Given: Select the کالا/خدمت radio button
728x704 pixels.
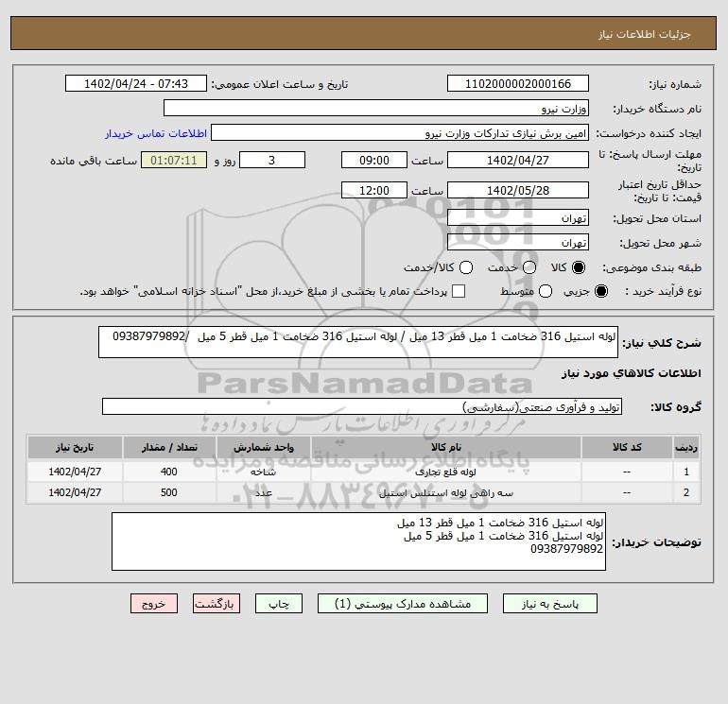Looking at the screenshot, I should (x=466, y=267).
